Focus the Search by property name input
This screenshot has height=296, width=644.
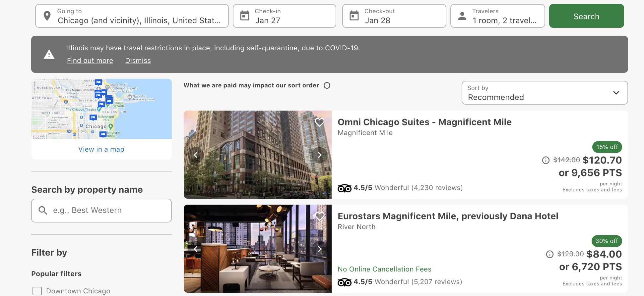[101, 211]
